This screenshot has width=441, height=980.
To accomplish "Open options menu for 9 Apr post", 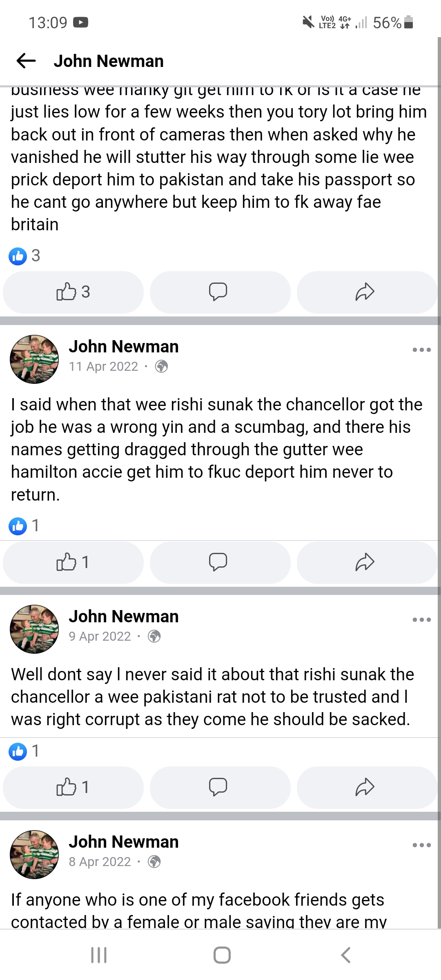I will [421, 620].
